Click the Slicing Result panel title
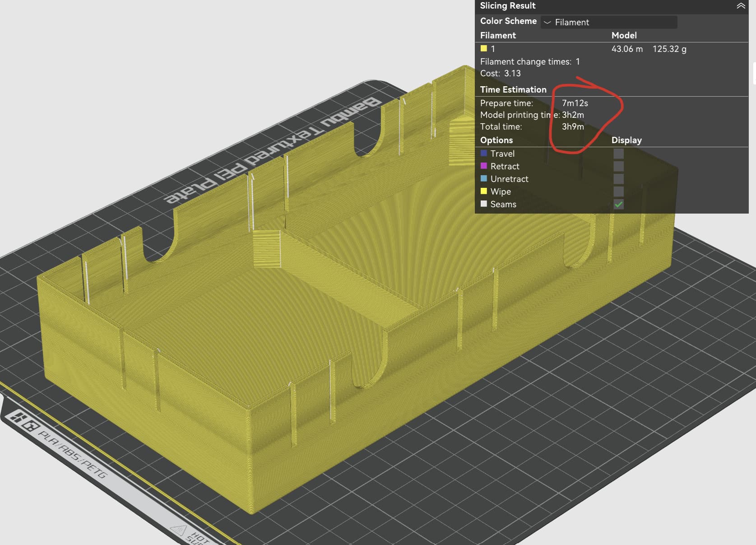 click(x=507, y=6)
